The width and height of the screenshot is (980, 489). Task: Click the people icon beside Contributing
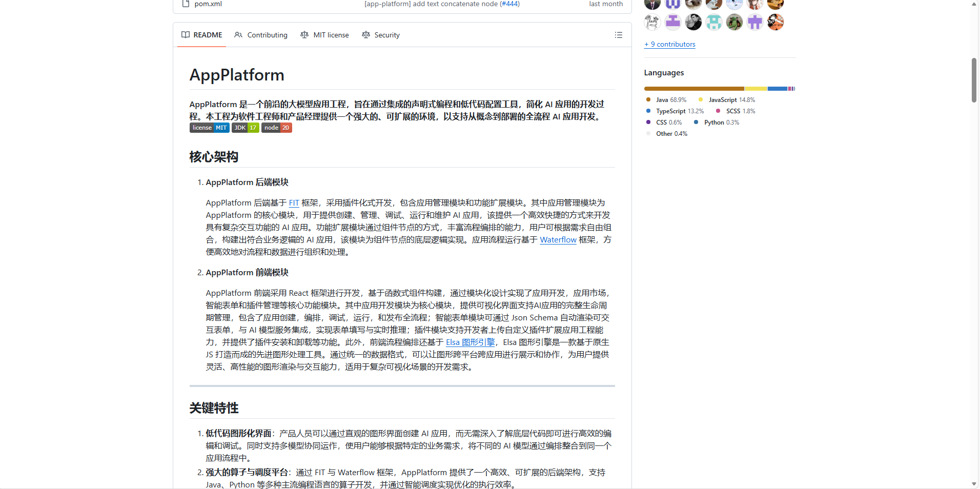tap(238, 35)
